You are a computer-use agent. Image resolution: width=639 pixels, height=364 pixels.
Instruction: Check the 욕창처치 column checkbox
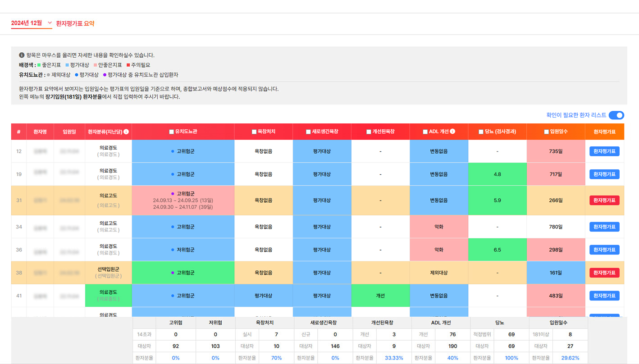click(254, 132)
